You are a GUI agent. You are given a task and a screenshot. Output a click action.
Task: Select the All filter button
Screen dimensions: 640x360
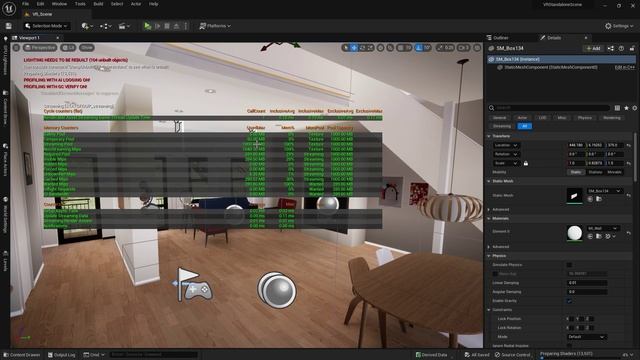click(x=524, y=126)
